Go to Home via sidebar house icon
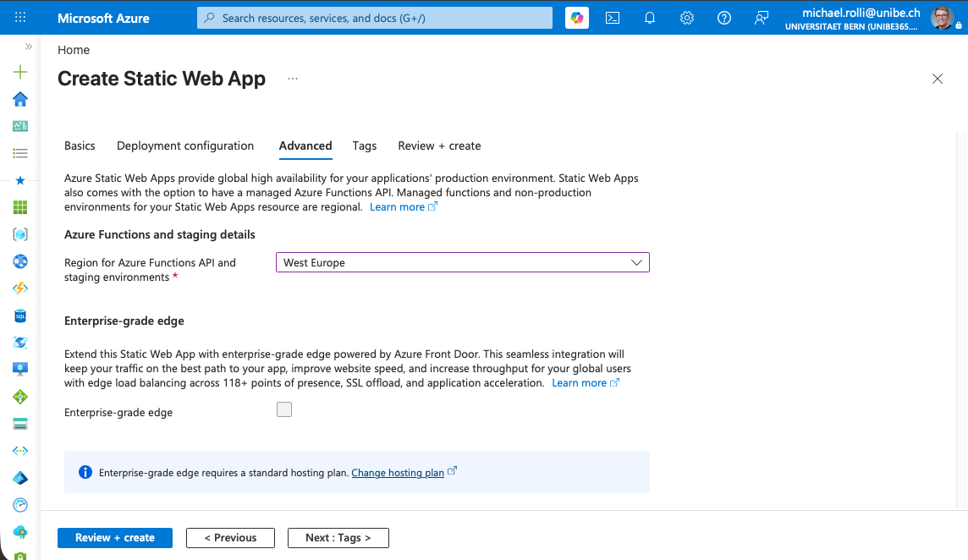This screenshot has width=968, height=560. click(x=20, y=100)
